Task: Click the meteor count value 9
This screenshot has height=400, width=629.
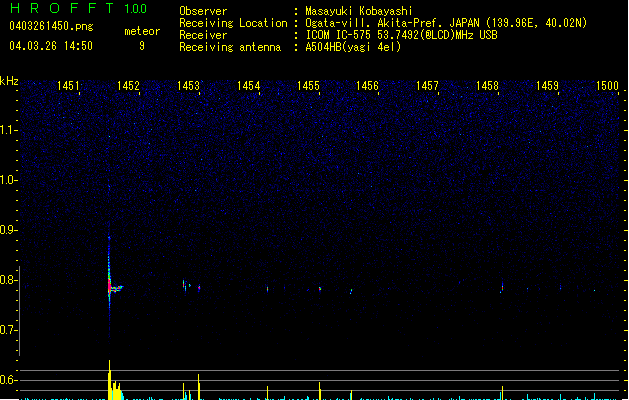Action: pyautogui.click(x=142, y=46)
